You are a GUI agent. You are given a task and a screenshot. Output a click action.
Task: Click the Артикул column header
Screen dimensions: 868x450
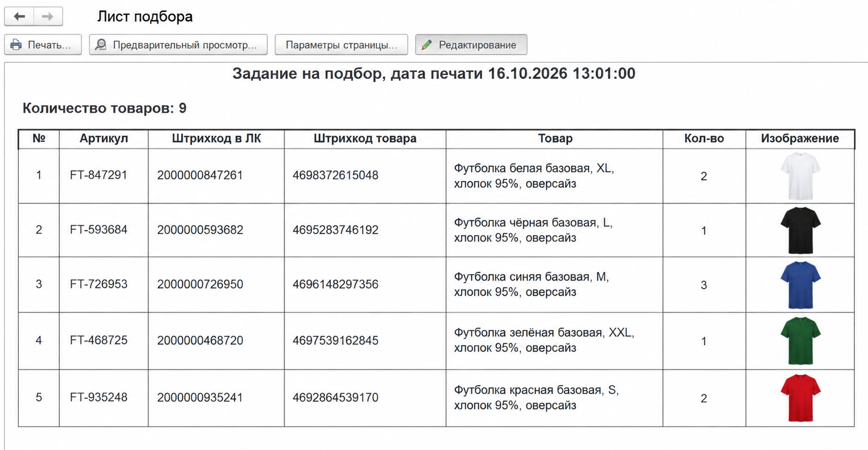[104, 139]
